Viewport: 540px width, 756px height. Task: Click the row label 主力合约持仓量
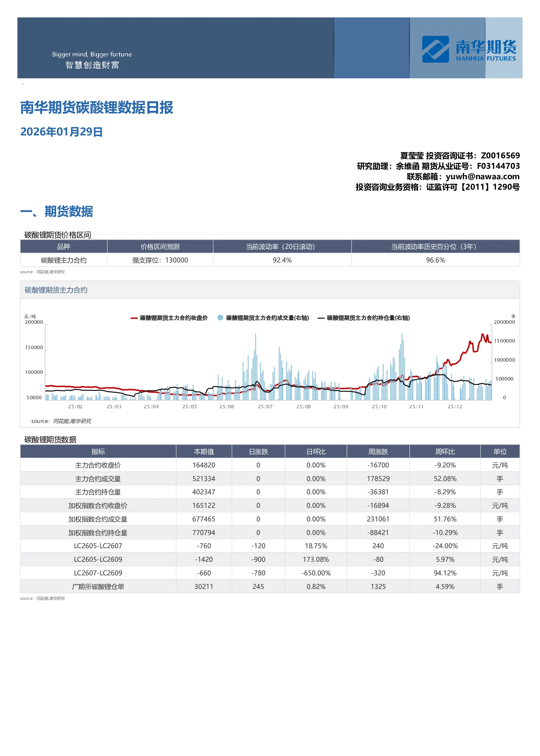click(x=98, y=492)
